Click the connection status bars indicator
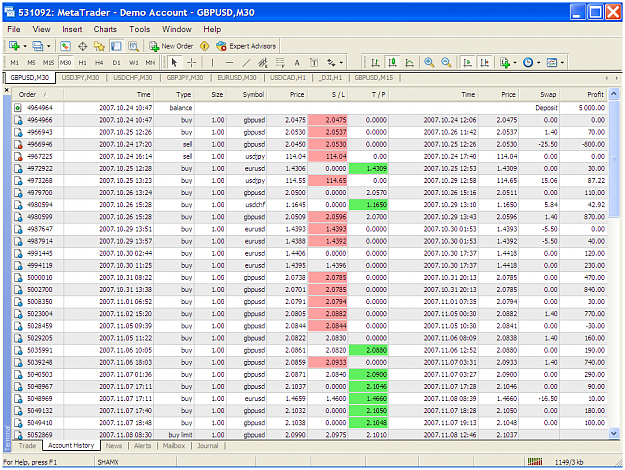Image resolution: width=625 pixels, height=470 pixels. [535, 462]
